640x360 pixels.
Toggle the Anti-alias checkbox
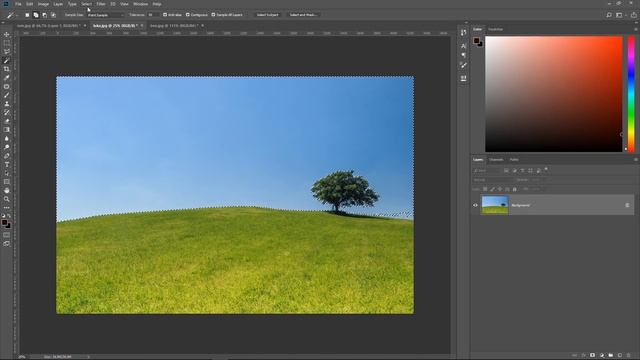coord(165,15)
